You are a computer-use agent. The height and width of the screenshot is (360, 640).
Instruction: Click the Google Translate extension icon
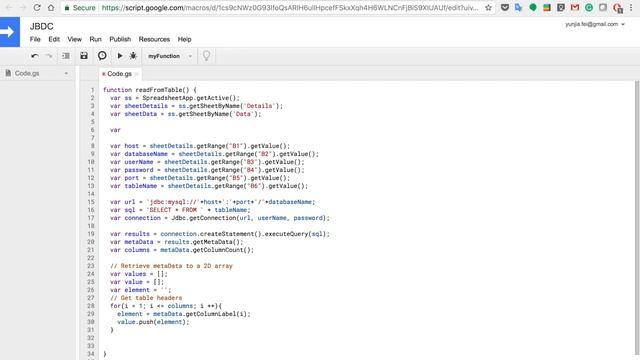[518, 7]
